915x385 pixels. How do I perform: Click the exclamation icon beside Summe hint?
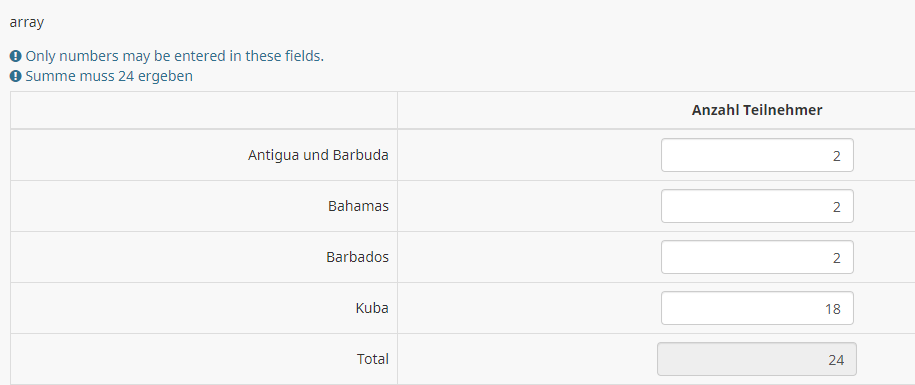point(16,76)
